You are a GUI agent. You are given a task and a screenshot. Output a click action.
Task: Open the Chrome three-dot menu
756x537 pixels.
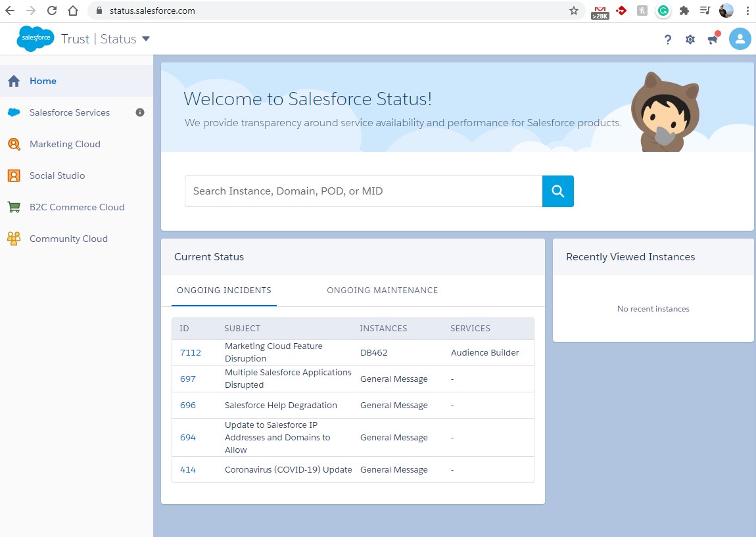click(x=747, y=11)
